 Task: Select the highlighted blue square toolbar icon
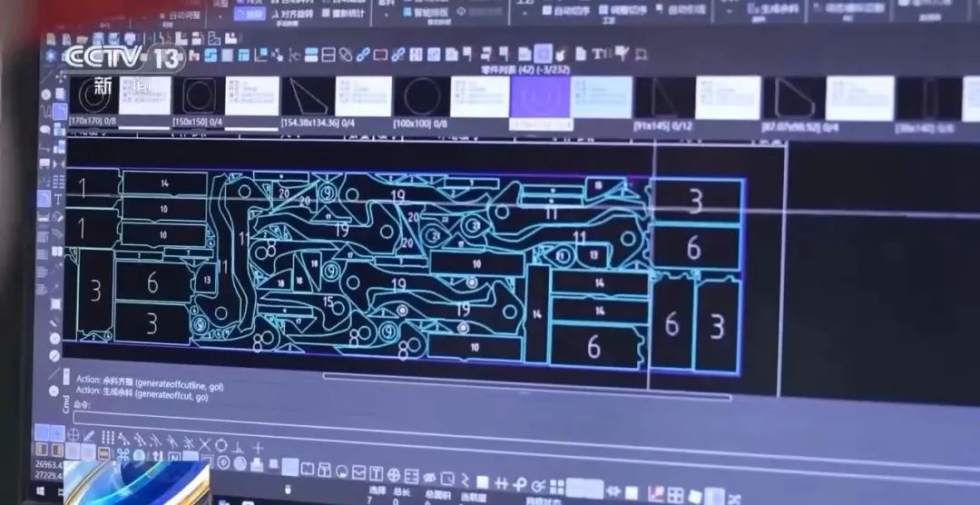(x=542, y=54)
